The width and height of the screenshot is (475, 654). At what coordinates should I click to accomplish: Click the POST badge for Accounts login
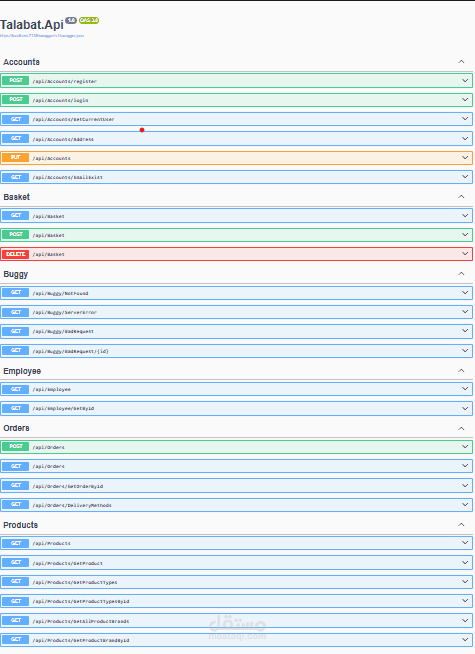pos(15,100)
